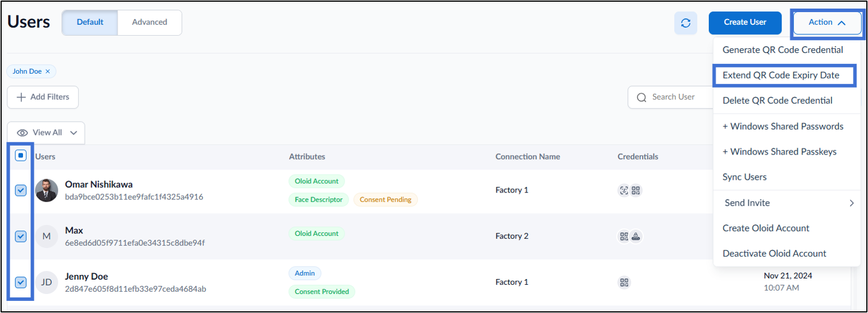Click the magnifier icon in Search User

tap(641, 97)
